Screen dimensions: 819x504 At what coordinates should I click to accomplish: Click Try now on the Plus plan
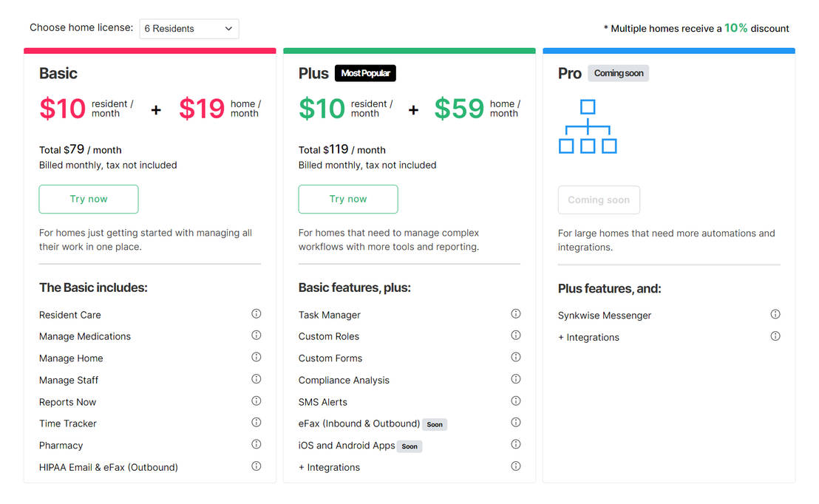coord(347,199)
